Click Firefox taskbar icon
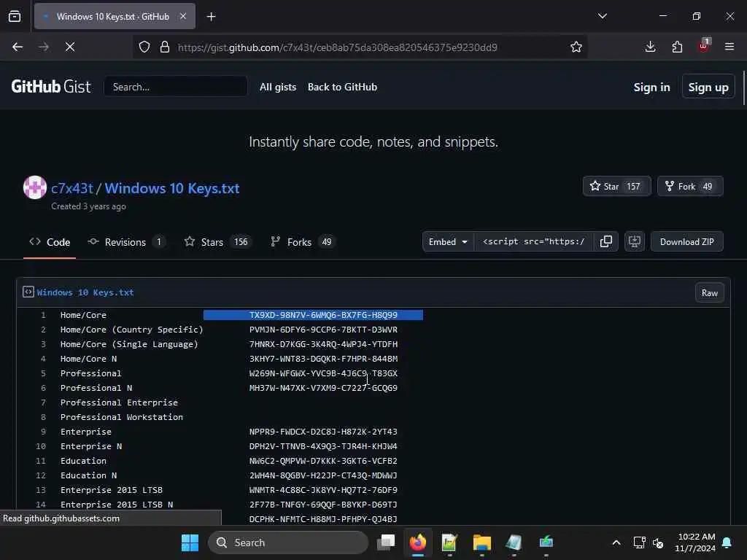Image resolution: width=747 pixels, height=560 pixels. (418, 542)
